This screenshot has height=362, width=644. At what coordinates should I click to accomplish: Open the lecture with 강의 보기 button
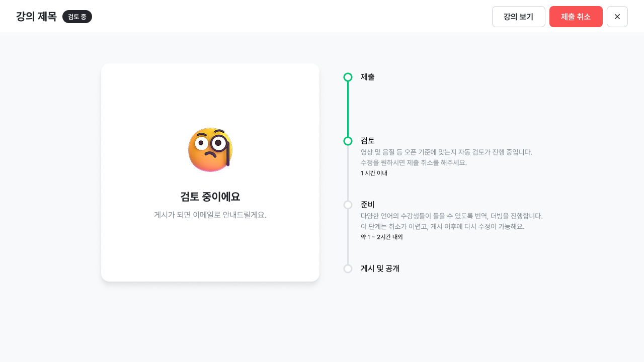[518, 17]
